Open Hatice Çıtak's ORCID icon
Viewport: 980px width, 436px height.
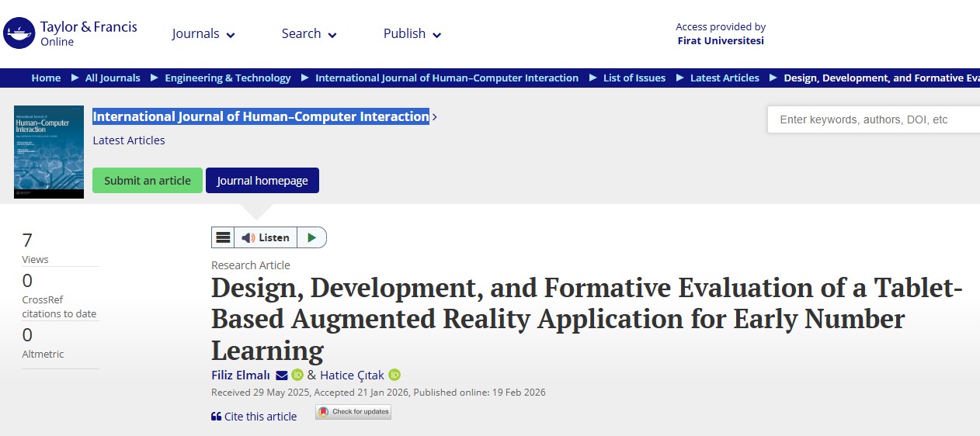click(x=394, y=375)
